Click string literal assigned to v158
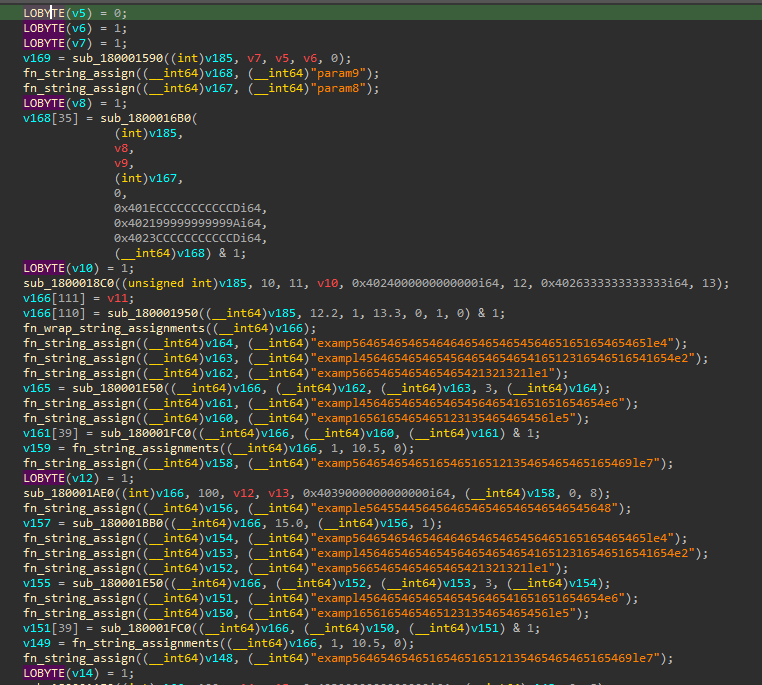This screenshot has height=685, width=762. point(485,463)
